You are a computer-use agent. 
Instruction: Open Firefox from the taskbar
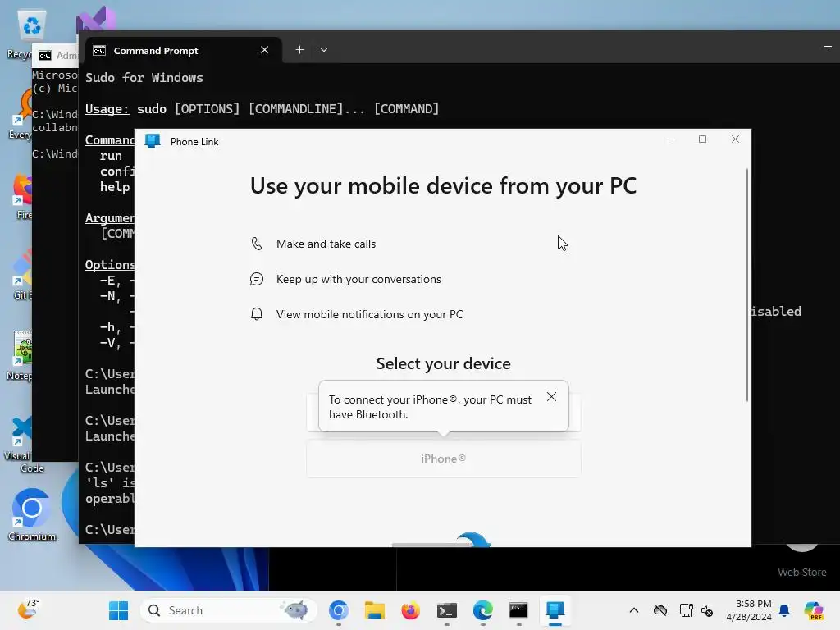click(410, 610)
